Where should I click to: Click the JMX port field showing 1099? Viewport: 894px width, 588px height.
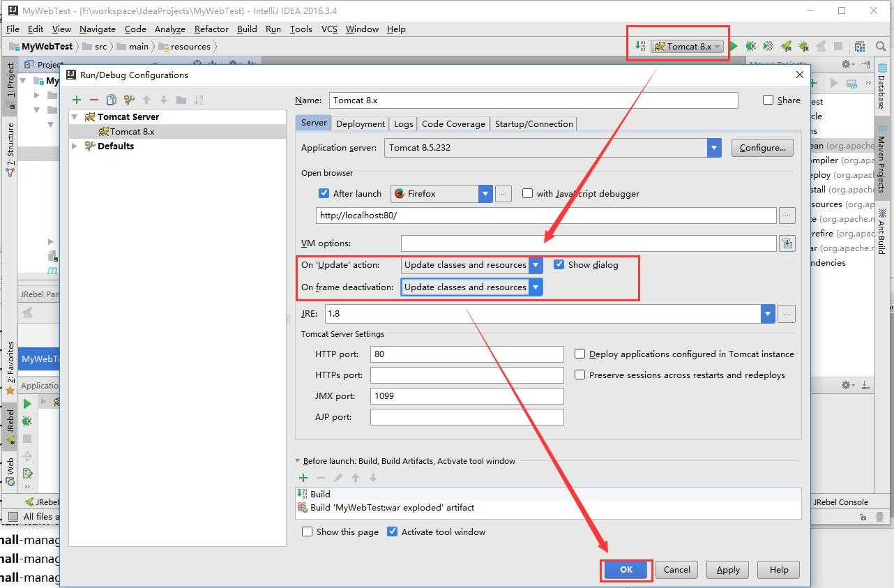467,395
